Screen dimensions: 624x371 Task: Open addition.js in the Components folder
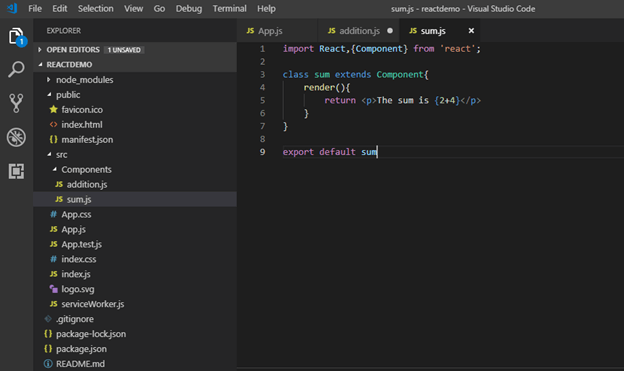click(x=87, y=184)
